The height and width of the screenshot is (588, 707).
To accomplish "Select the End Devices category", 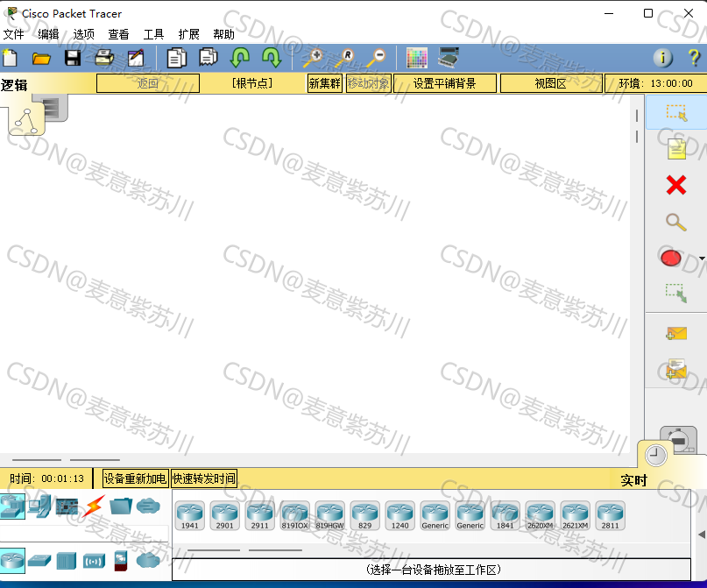I will 39,506.
